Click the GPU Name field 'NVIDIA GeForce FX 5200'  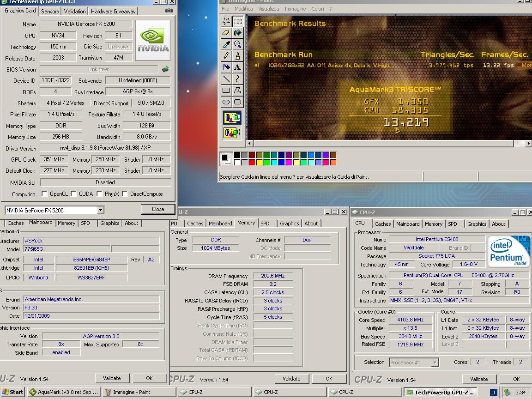86,24
